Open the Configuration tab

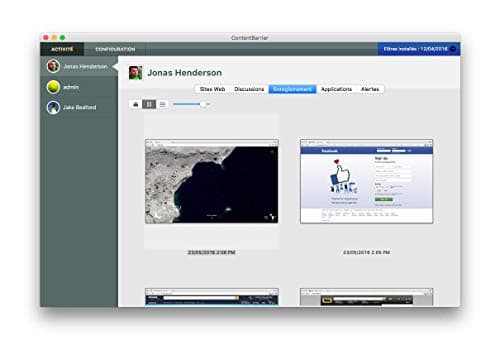(x=115, y=49)
